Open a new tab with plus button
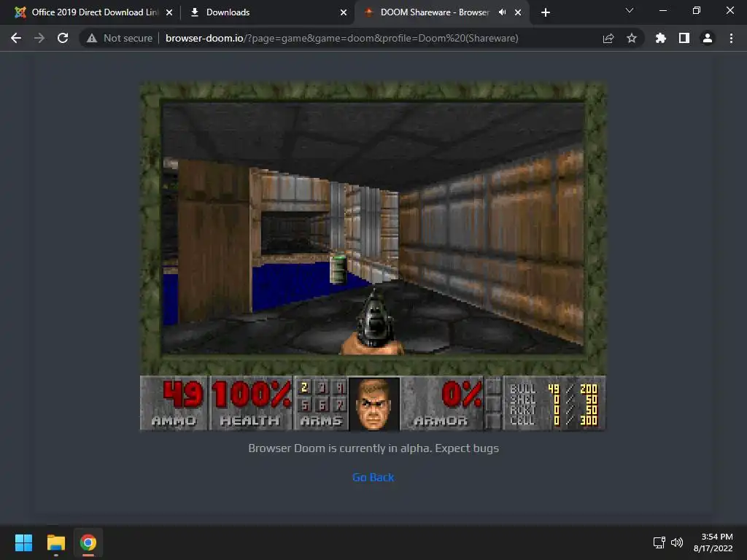This screenshot has height=560, width=747. click(x=546, y=12)
